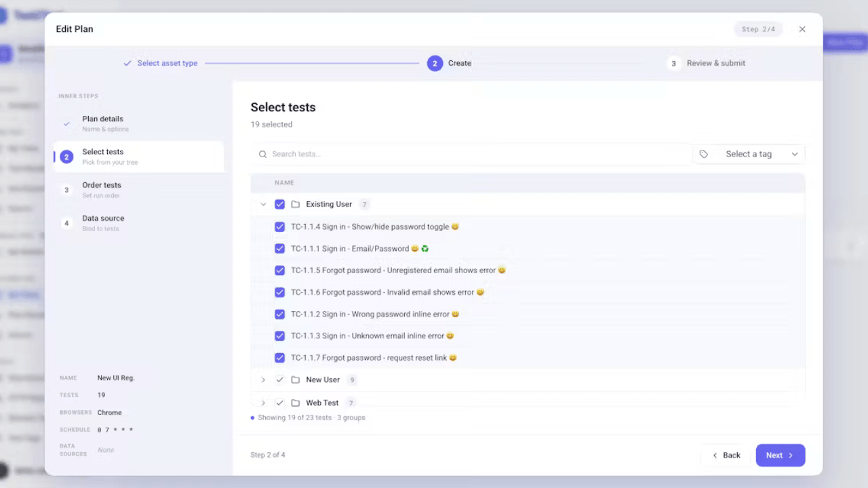868x488 pixels.
Task: Click the 'New UI Reg.' name value
Action: [x=116, y=378]
